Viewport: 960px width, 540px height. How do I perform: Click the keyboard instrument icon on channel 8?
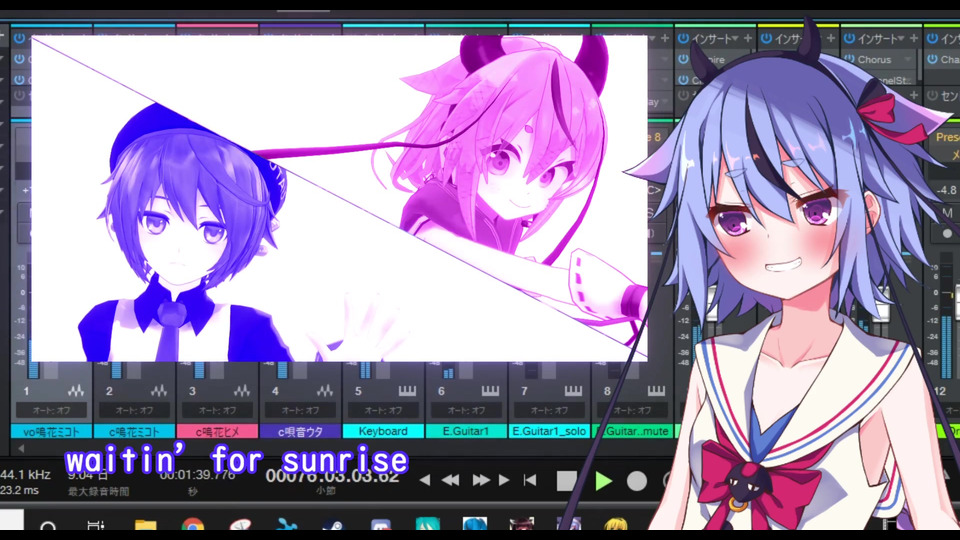656,391
